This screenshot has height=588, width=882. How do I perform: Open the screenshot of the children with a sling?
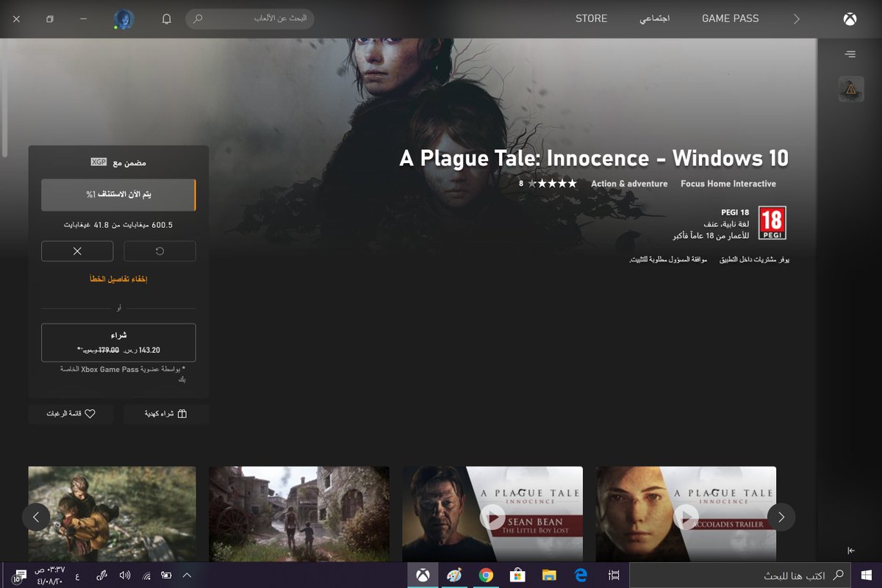pyautogui.click(x=112, y=514)
